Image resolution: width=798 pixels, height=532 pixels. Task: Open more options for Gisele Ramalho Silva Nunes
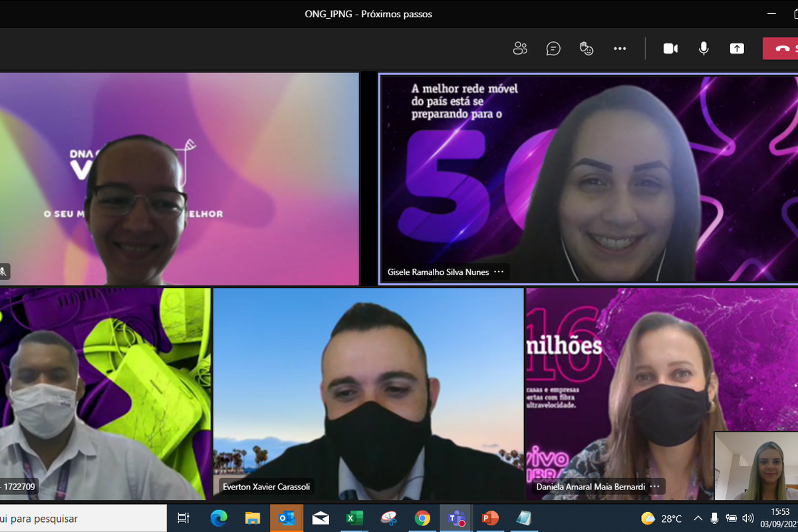click(x=499, y=272)
